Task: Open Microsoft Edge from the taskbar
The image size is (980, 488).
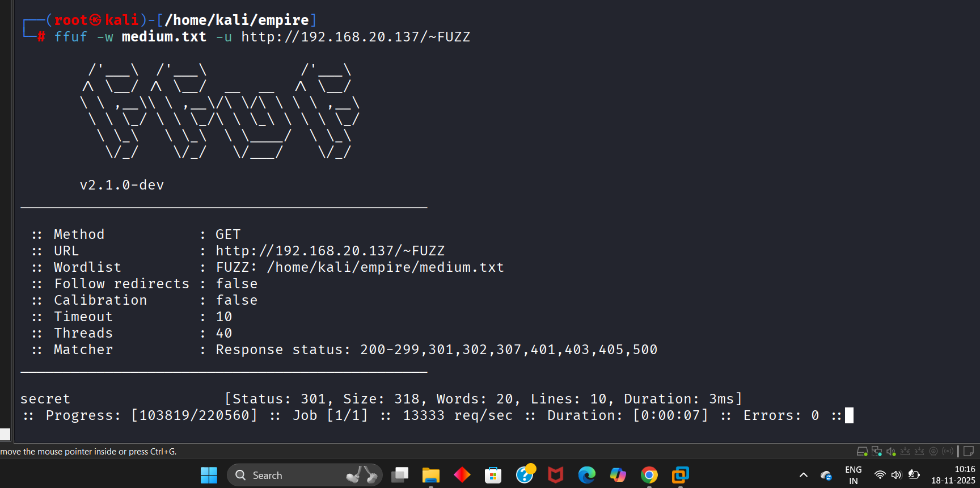Action: 586,475
